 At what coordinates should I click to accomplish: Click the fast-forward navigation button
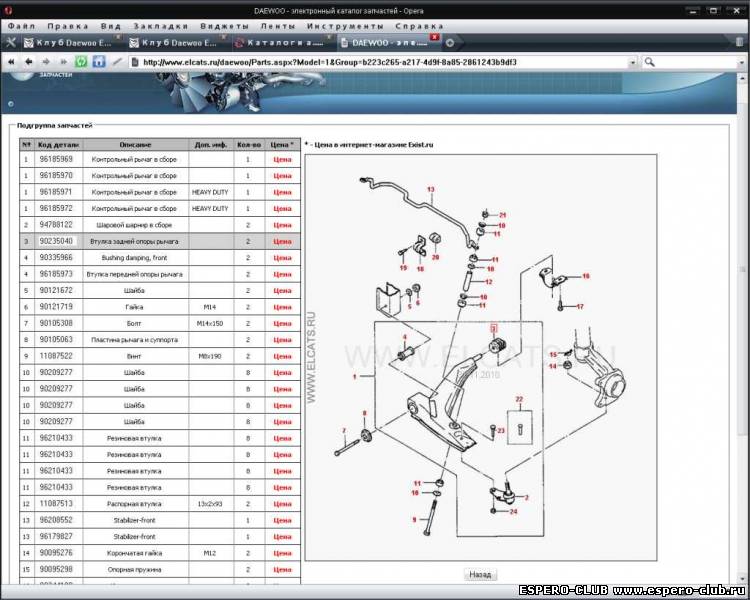pyautogui.click(x=63, y=62)
